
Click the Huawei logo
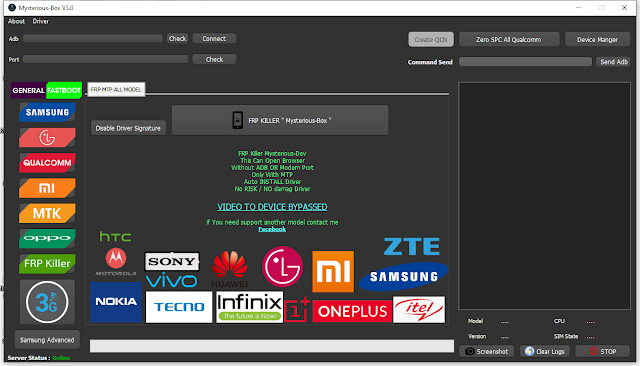(230, 269)
